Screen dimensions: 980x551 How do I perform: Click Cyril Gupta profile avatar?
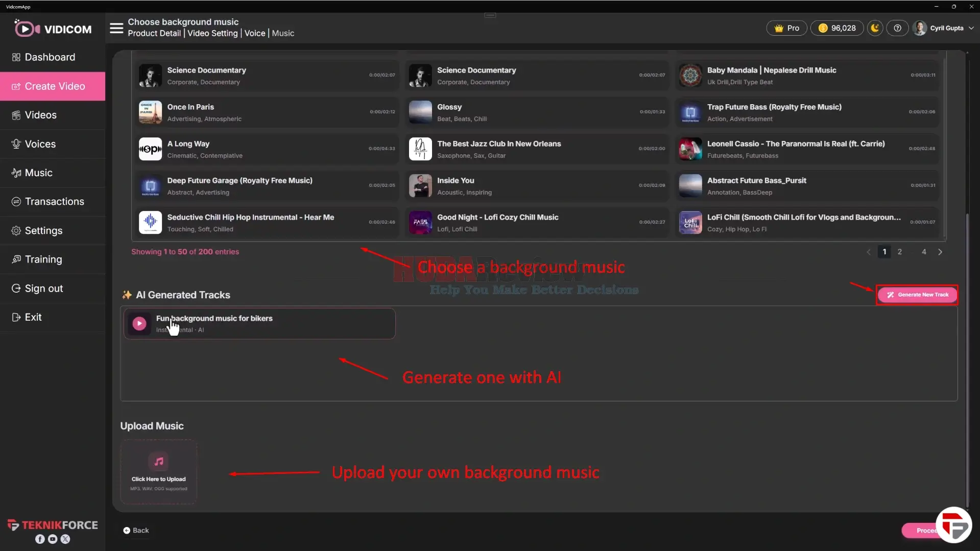(x=920, y=28)
